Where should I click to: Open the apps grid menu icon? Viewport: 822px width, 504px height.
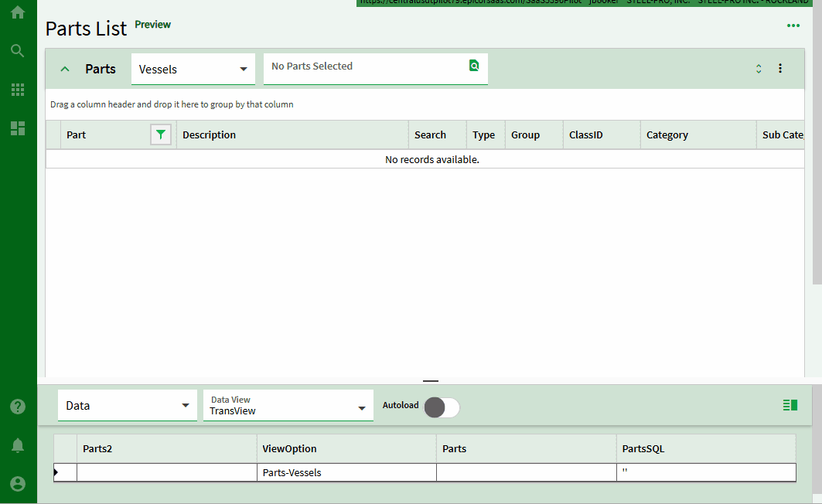click(x=18, y=90)
